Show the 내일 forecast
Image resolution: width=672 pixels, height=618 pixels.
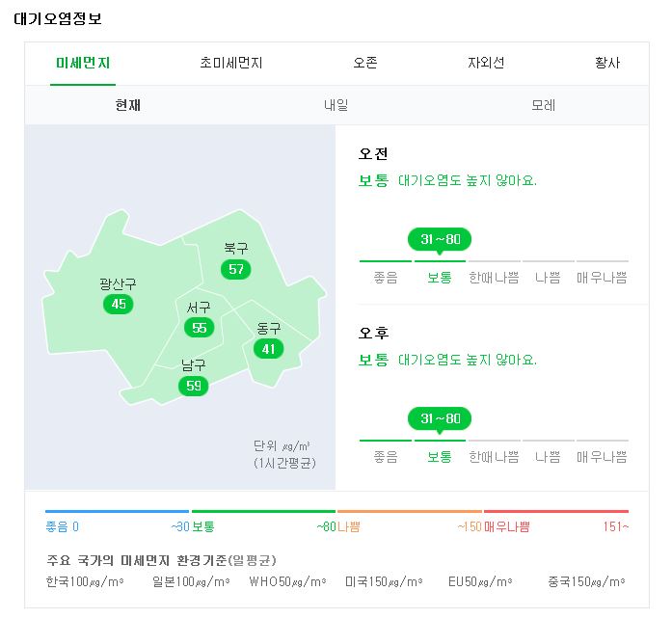336,105
